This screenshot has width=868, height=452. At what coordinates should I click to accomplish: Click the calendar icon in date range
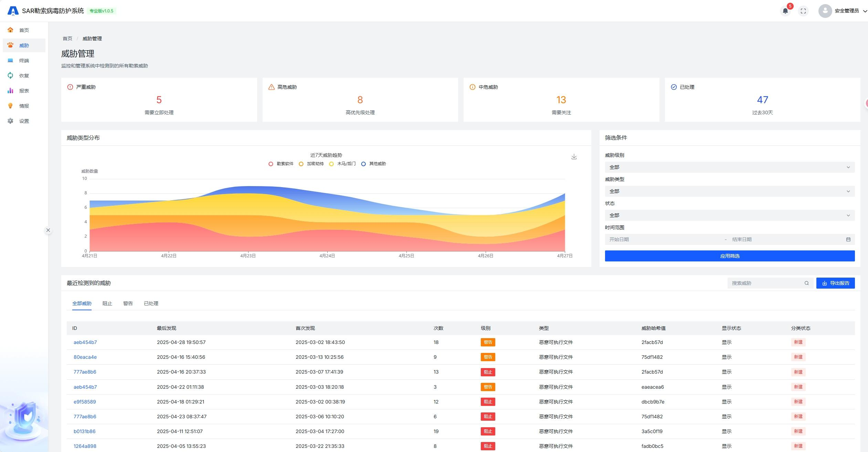pyautogui.click(x=848, y=239)
